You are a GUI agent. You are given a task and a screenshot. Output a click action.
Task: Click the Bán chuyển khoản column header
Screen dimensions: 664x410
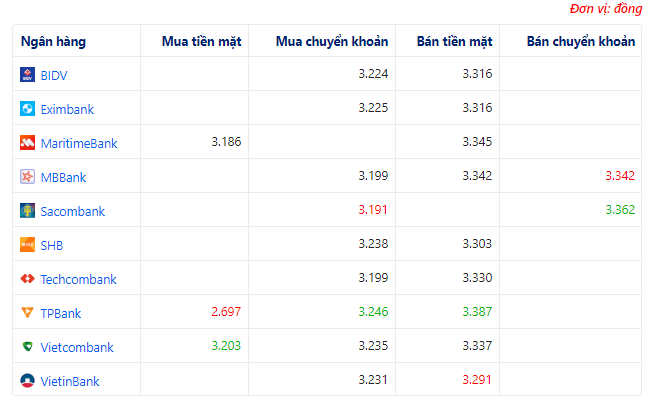coord(580,41)
